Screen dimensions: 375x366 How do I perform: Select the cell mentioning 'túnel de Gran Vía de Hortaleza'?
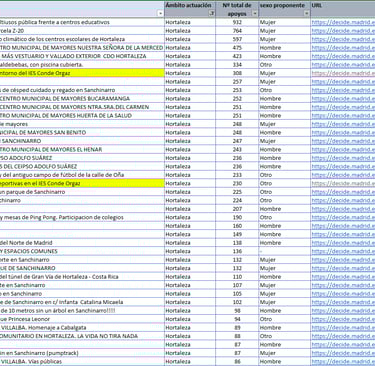point(82,277)
